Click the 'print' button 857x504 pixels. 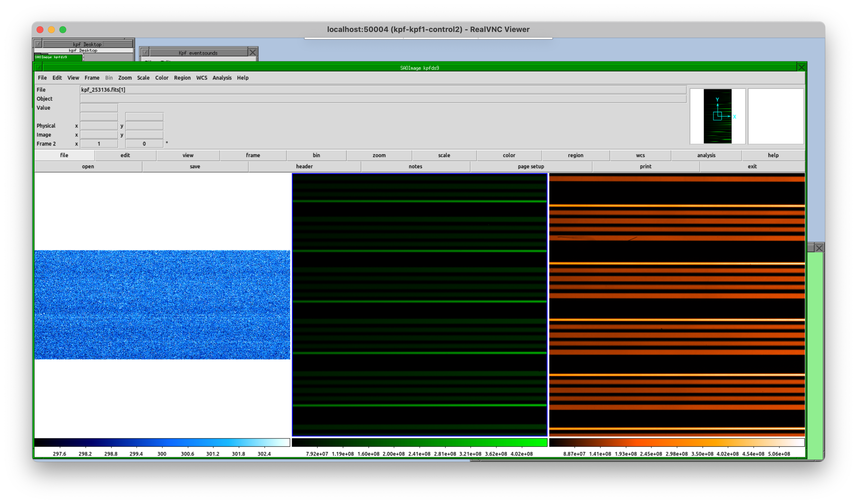tap(645, 166)
